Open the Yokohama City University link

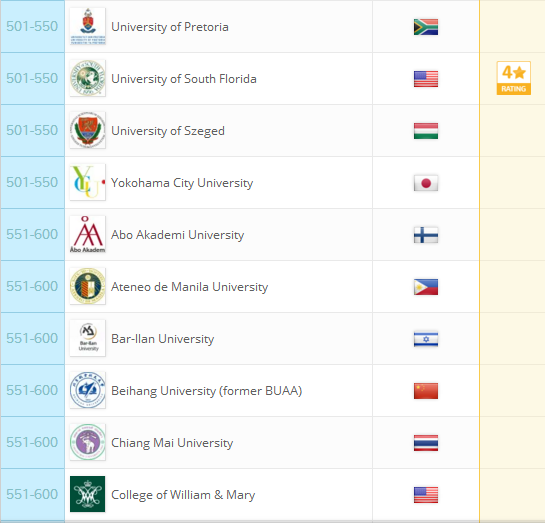click(182, 183)
